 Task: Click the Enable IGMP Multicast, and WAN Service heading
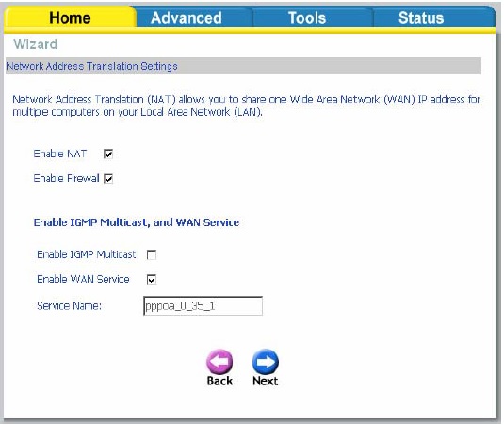click(137, 222)
